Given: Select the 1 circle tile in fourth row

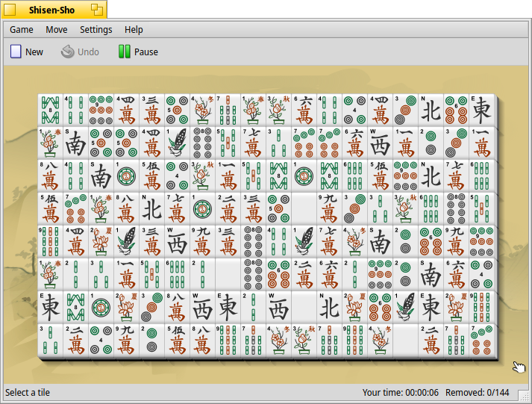Looking at the screenshot, I should coord(202,209).
